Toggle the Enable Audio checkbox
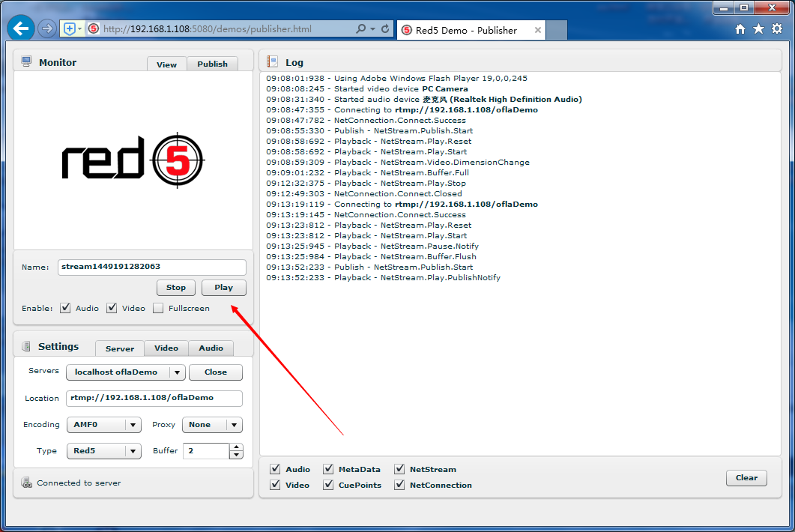Viewport: 795px width, 532px height. point(65,308)
